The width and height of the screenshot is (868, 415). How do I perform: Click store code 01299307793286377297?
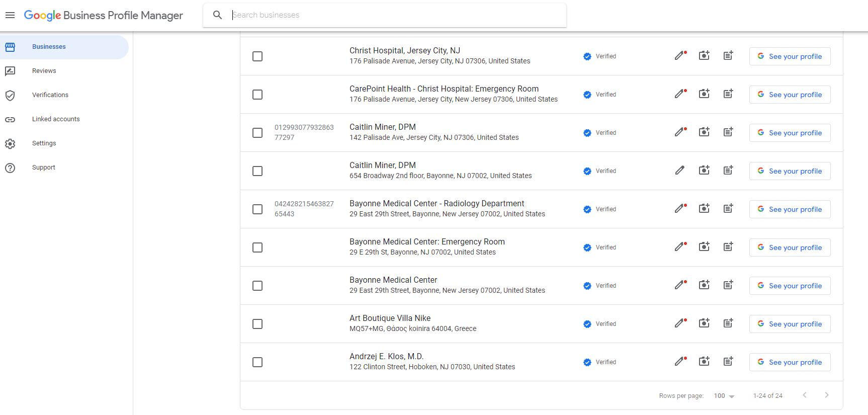[x=304, y=132]
